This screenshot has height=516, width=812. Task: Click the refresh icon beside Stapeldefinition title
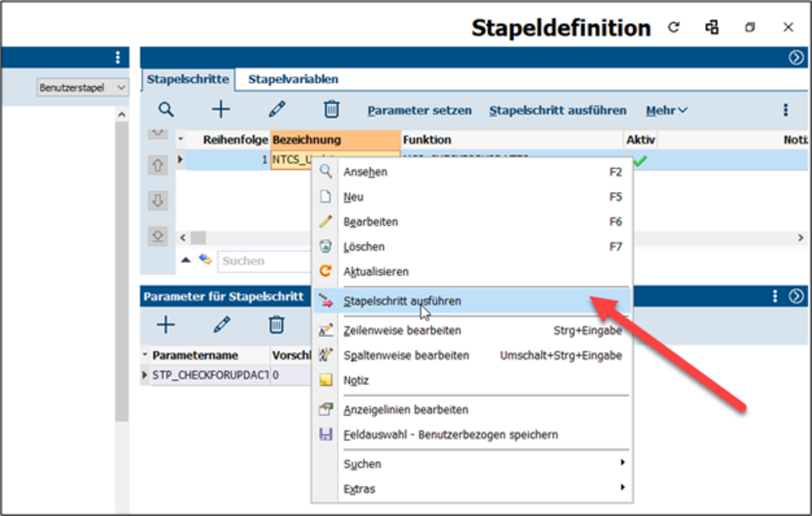[673, 28]
